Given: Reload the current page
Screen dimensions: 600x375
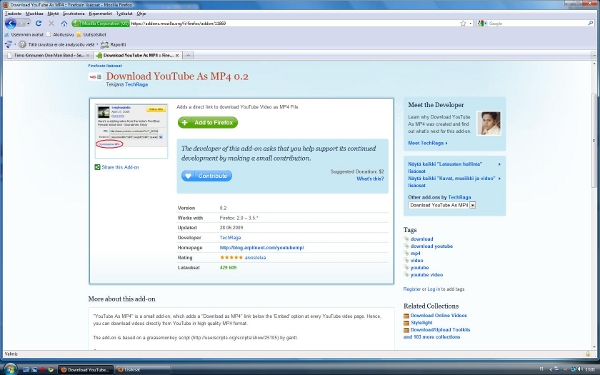Looking at the screenshot, I should (x=38, y=23).
